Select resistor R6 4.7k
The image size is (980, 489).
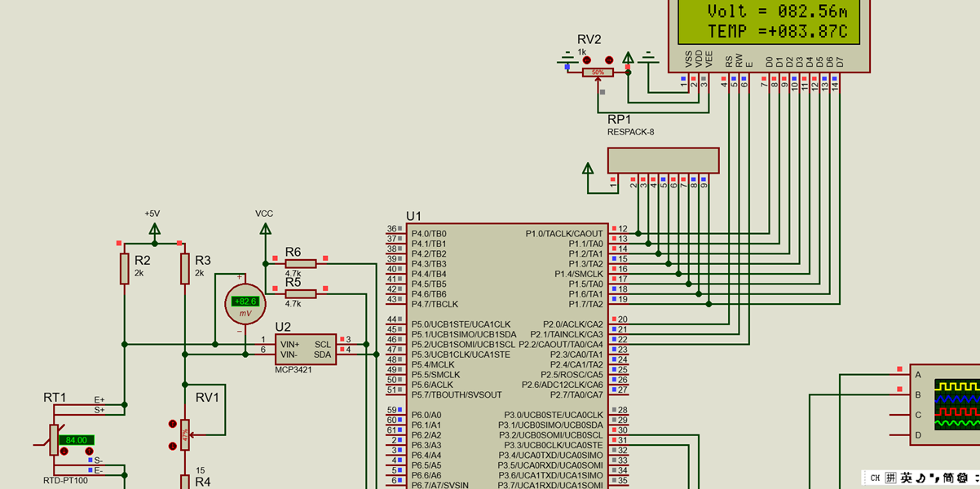(x=300, y=263)
